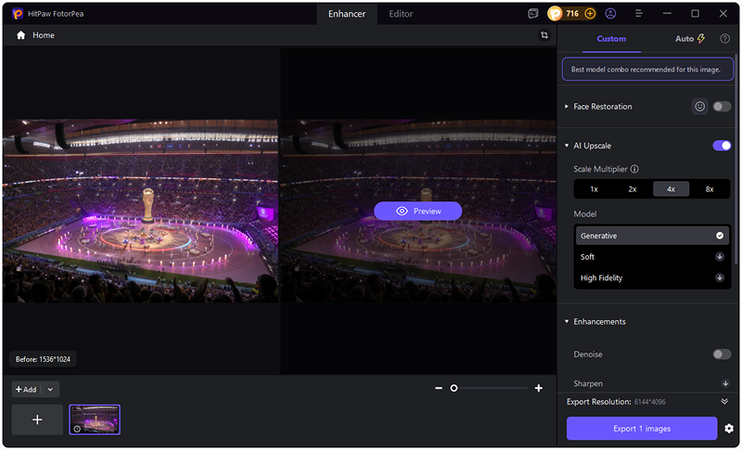Screen dimensions: 742x450
Task: Select the stadium image thumbnail
Action: click(95, 419)
